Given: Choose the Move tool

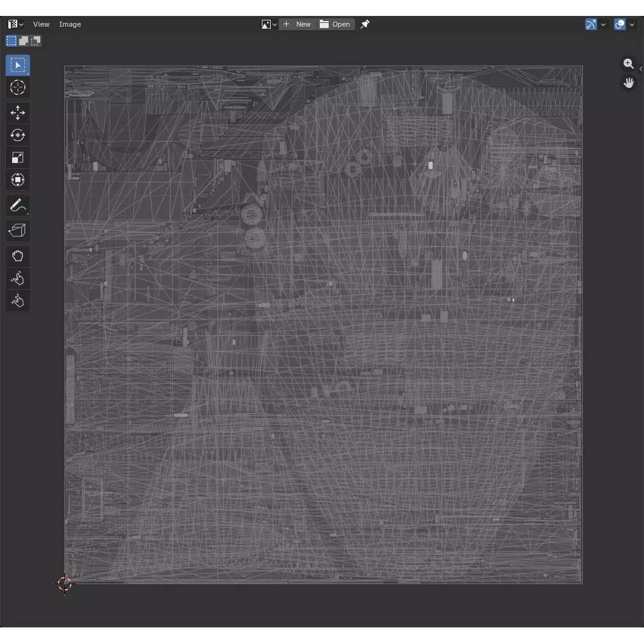Looking at the screenshot, I should 18,113.
